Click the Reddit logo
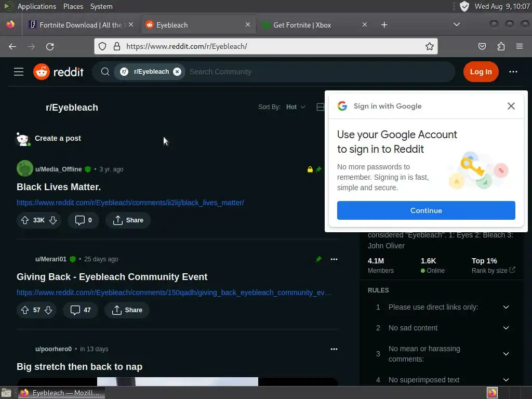Image resolution: width=532 pixels, height=399 pixels. pyautogui.click(x=58, y=72)
